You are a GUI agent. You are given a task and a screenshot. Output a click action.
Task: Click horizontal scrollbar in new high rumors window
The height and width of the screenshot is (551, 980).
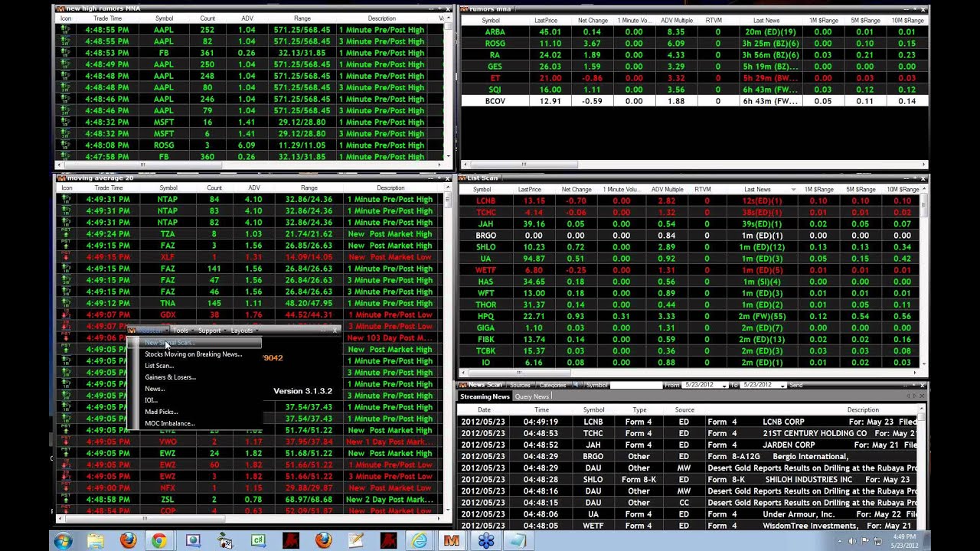pyautogui.click(x=142, y=165)
